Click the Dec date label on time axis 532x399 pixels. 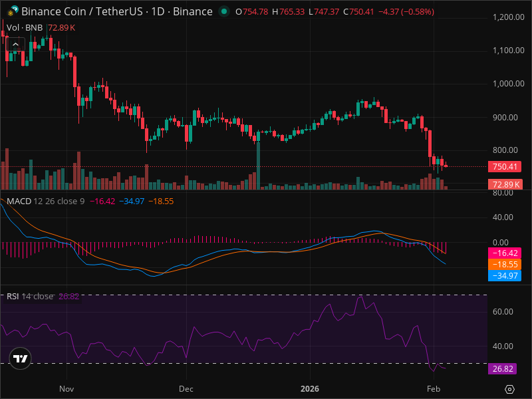click(186, 389)
